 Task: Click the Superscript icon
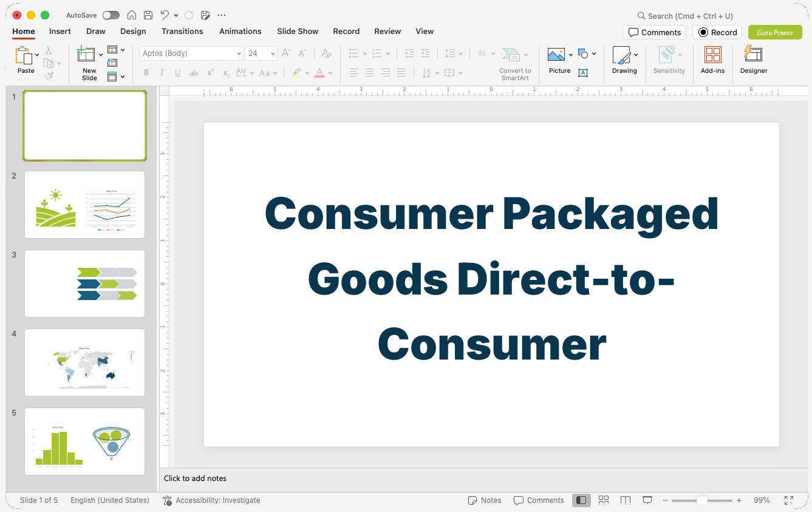pyautogui.click(x=210, y=73)
